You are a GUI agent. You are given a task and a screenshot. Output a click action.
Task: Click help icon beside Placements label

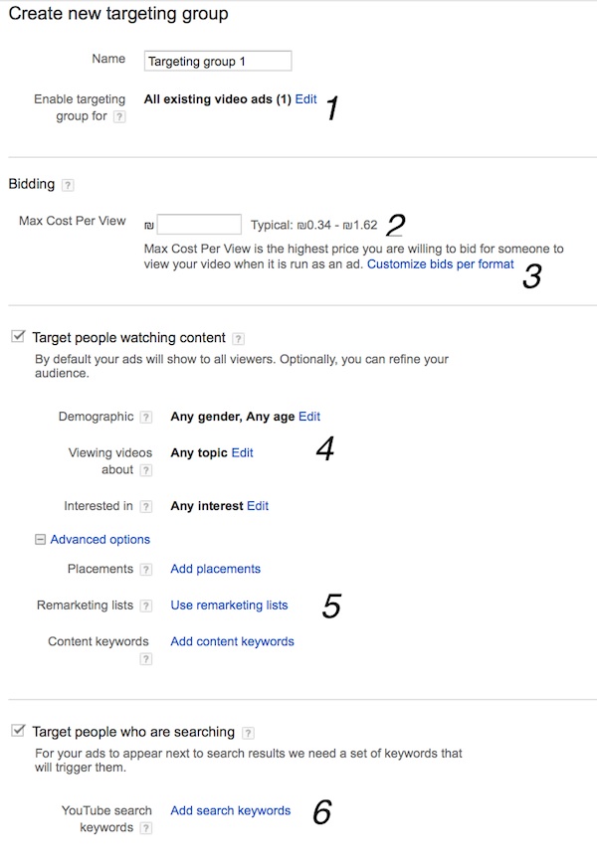pos(145,569)
